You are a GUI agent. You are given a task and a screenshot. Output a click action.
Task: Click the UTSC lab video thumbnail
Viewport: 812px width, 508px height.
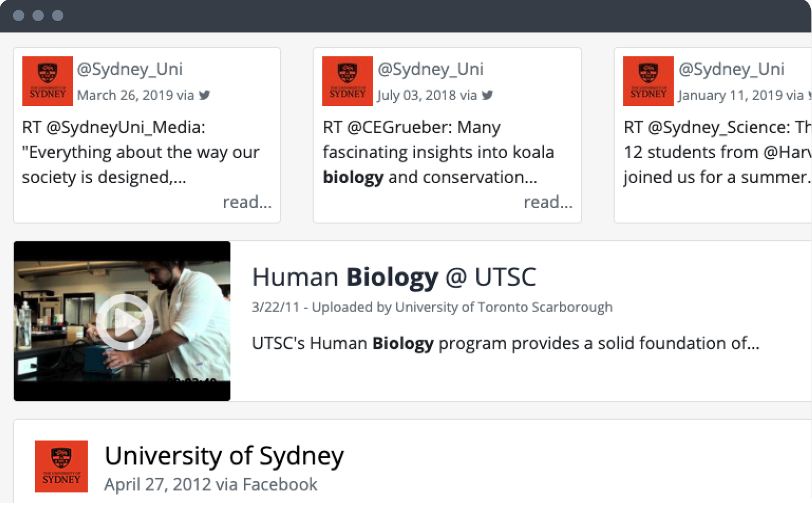[x=122, y=321]
